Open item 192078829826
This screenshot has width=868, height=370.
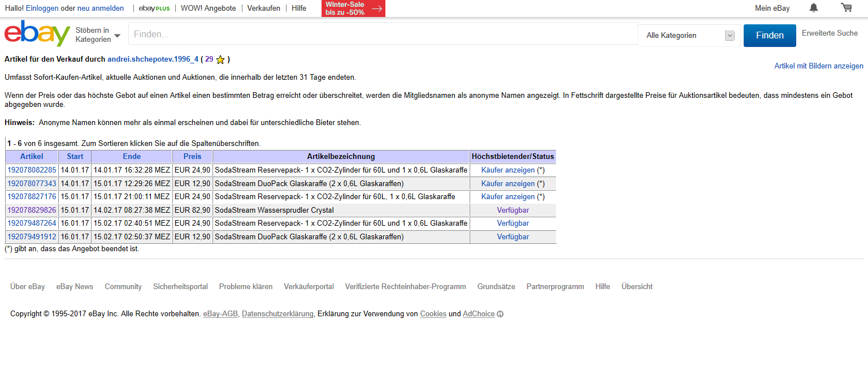pos(32,210)
